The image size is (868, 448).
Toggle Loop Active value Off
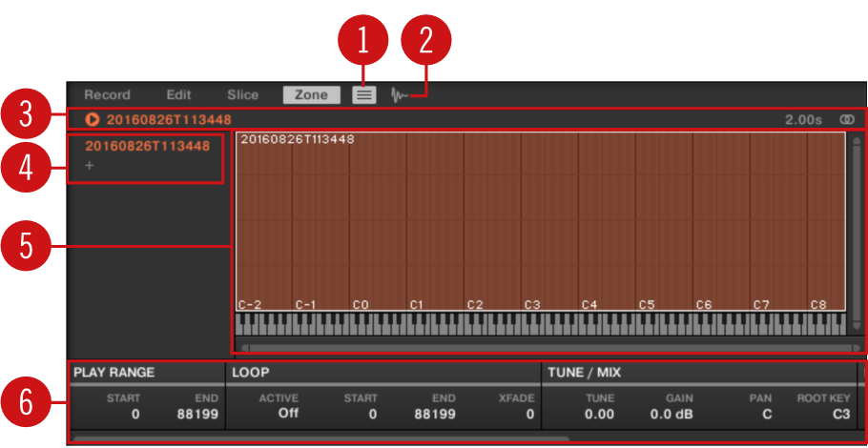[x=288, y=414]
